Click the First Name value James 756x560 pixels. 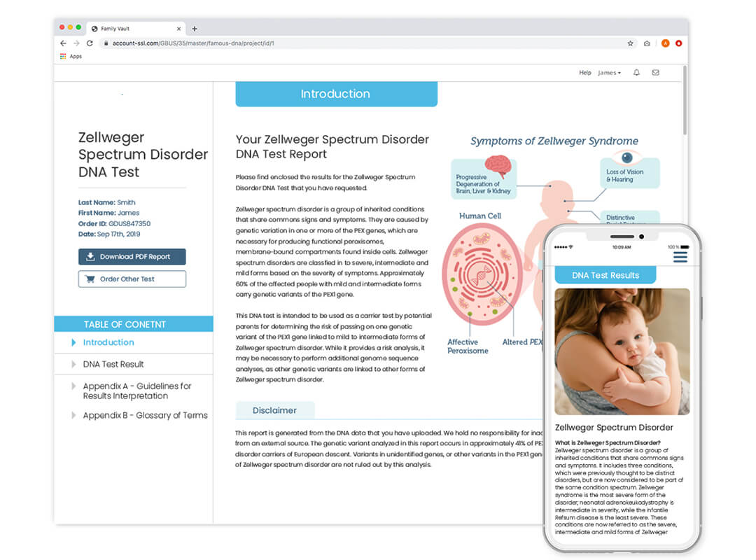(129, 213)
